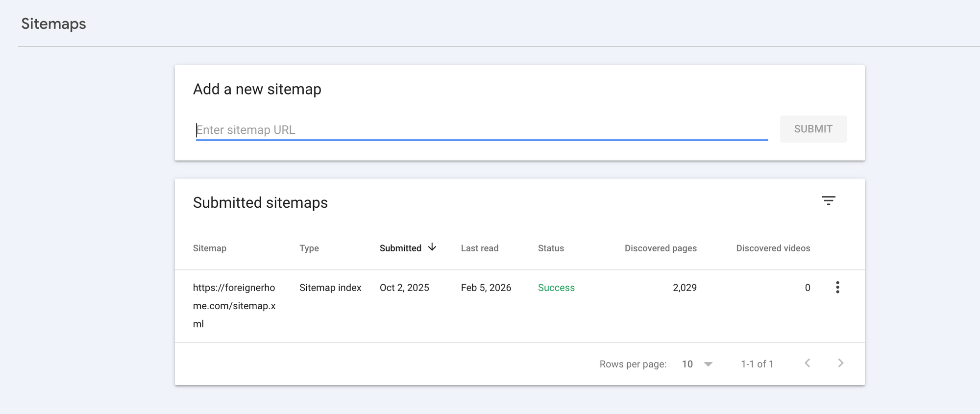Screen dimensions: 980x414
Task: Go to the previous page of sitemaps
Action: coord(807,363)
